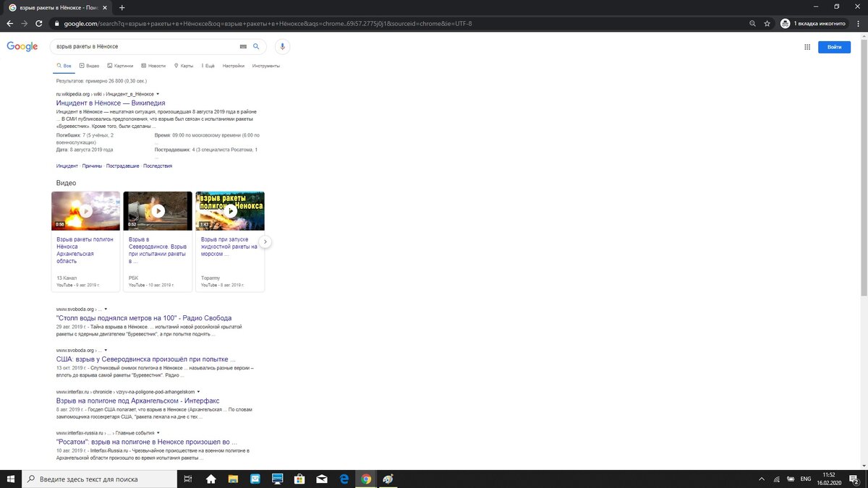Open Microsoft Store from the taskbar
This screenshot has width=868, height=488.
point(299,479)
